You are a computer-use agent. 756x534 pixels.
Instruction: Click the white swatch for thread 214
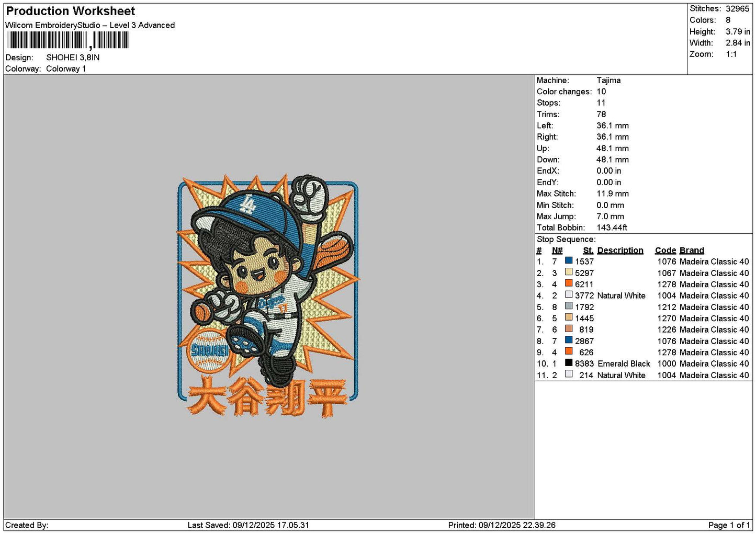tap(569, 374)
